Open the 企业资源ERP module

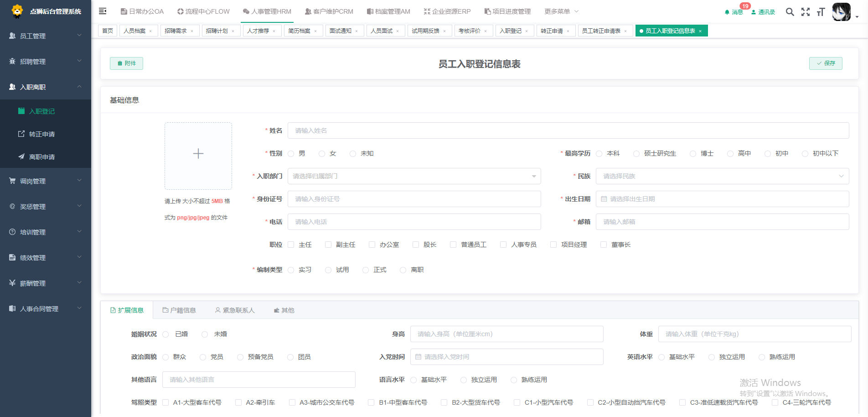coord(447,11)
